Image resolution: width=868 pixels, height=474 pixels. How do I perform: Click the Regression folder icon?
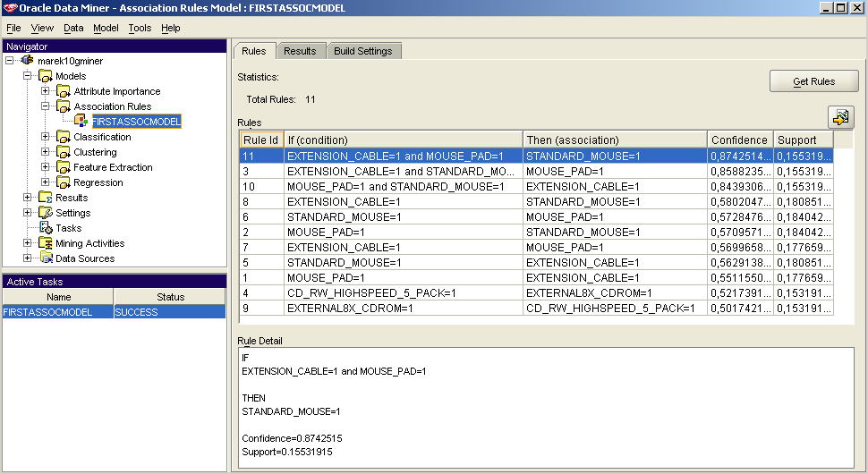click(64, 182)
